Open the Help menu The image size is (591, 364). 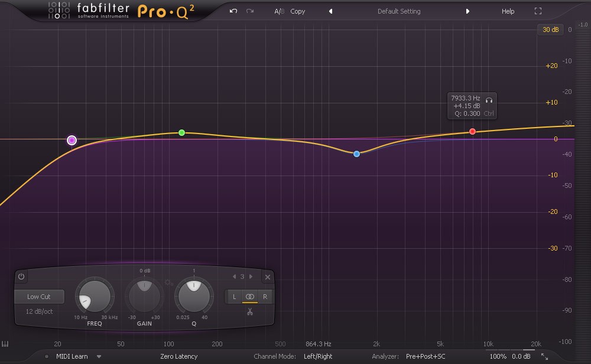508,11
